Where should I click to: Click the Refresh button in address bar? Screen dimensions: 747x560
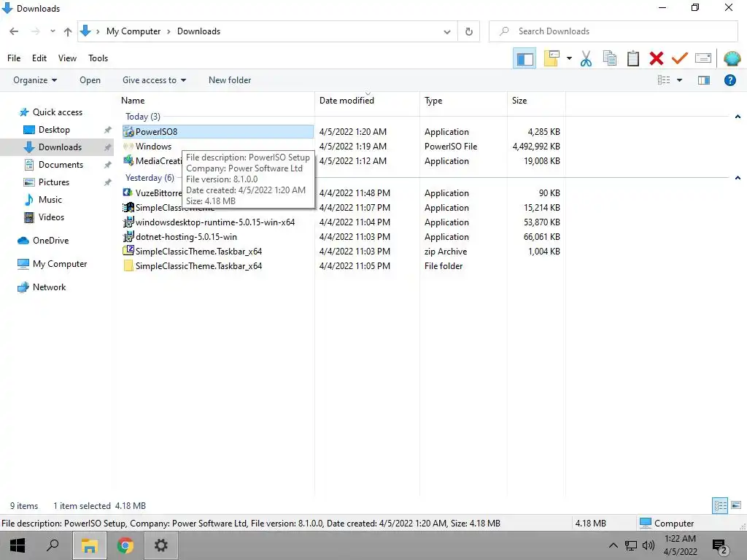click(469, 31)
